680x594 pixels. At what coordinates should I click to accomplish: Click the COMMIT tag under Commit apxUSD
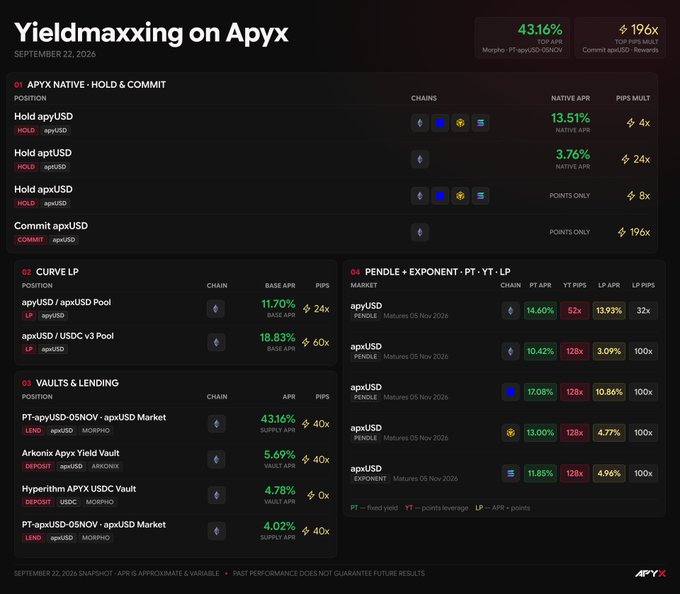click(30, 239)
